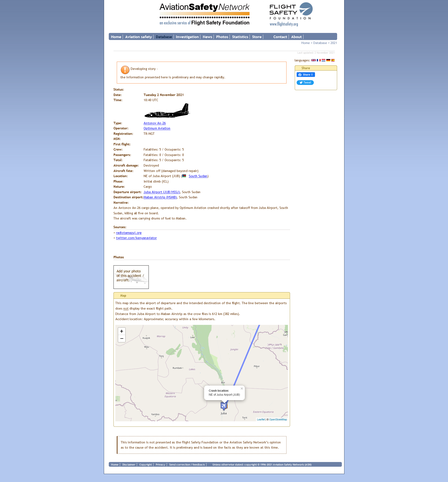Tweet this accident report
The height and width of the screenshot is (482, 448).
pos(305,83)
